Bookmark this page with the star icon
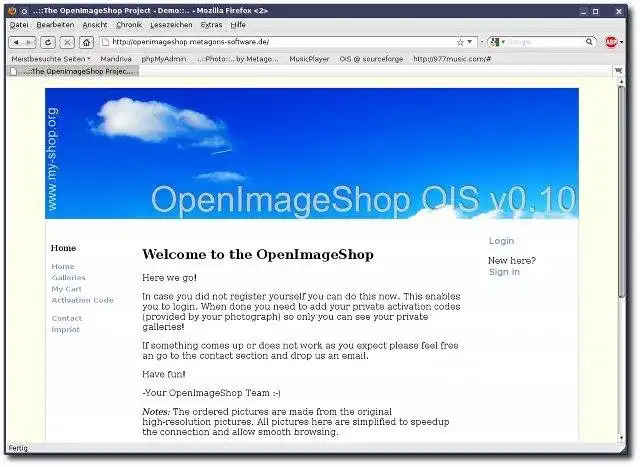Viewport: 640px width, 467px height. (460, 42)
